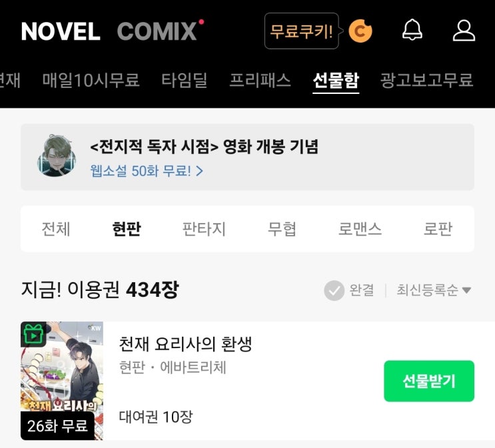This screenshot has height=448, width=495.
Task: Tap the round character avatar in banner
Action: point(57,156)
